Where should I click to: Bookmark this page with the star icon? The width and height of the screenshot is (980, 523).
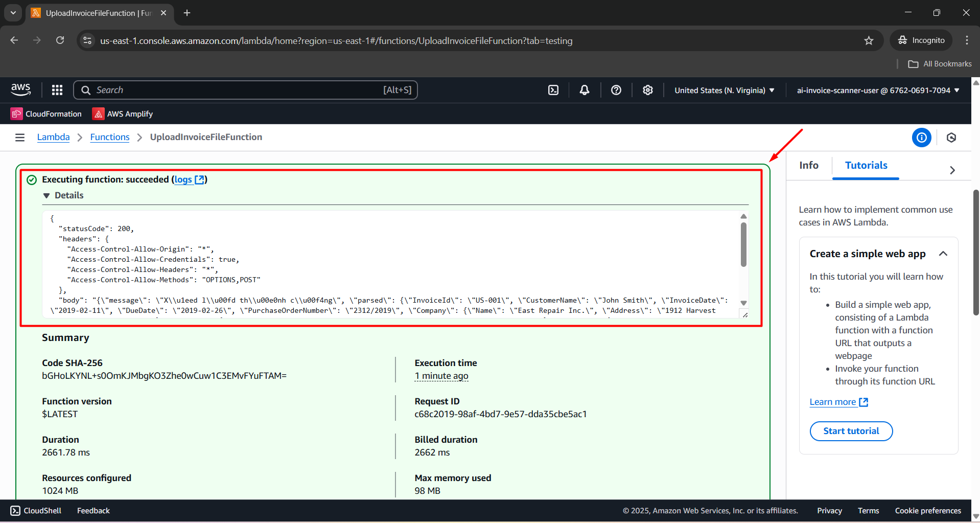coord(869,40)
